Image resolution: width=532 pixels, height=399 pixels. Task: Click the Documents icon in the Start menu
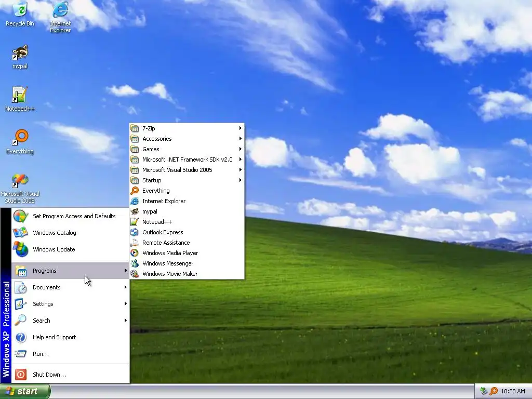point(21,287)
